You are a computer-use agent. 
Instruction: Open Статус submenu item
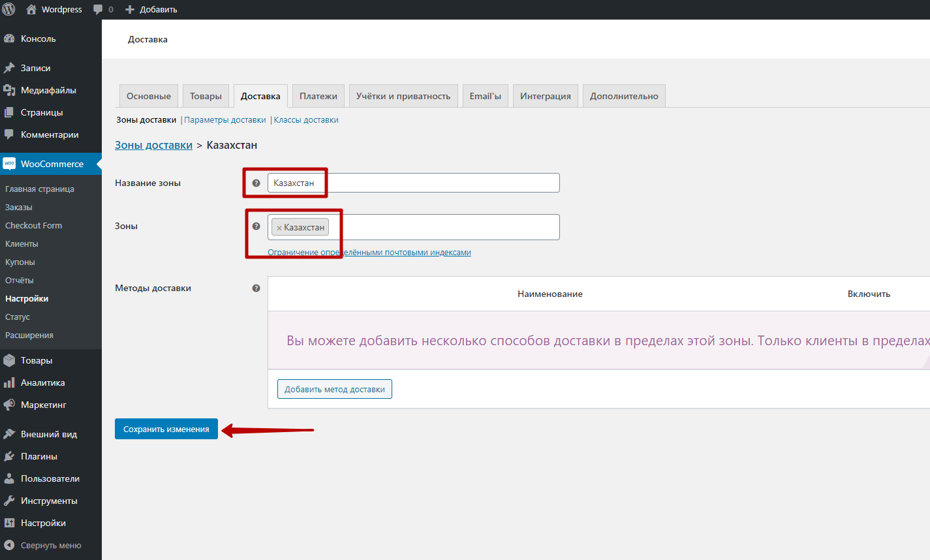[18, 317]
